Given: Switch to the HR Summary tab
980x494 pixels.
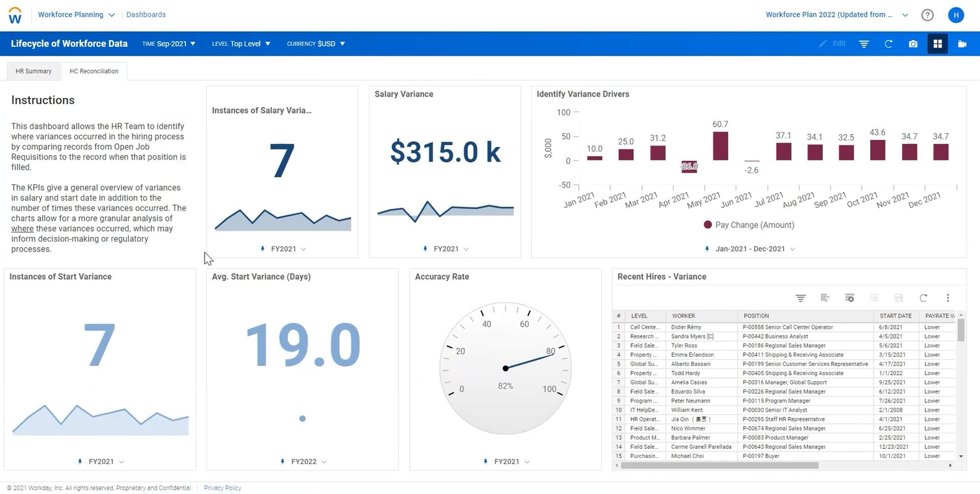Looking at the screenshot, I should click(x=33, y=71).
